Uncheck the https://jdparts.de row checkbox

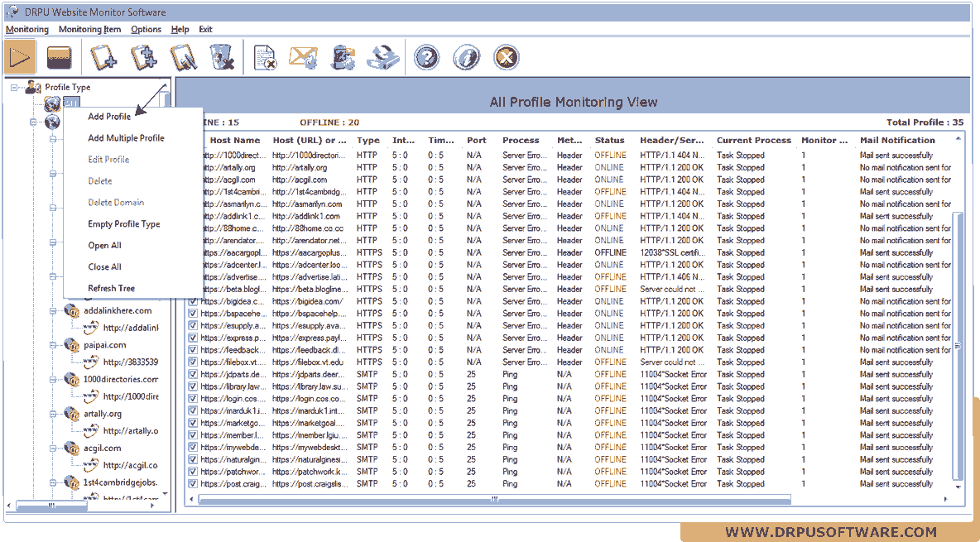(193, 375)
